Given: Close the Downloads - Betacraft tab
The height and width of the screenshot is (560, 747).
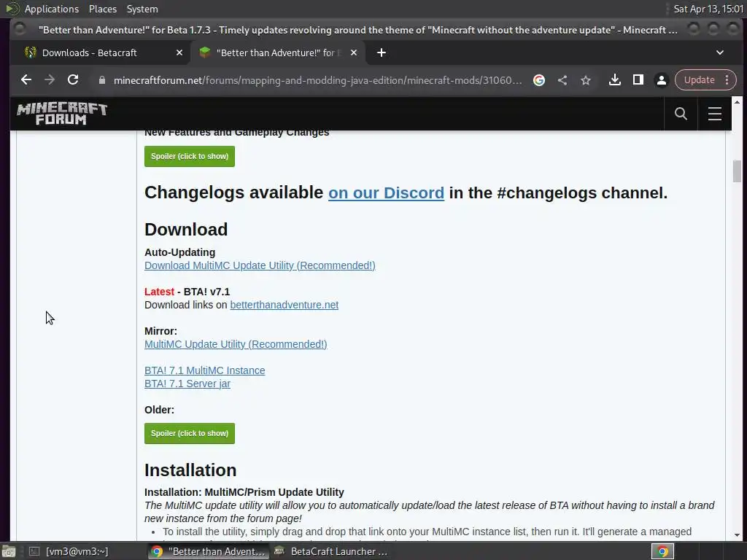Looking at the screenshot, I should click(x=179, y=52).
